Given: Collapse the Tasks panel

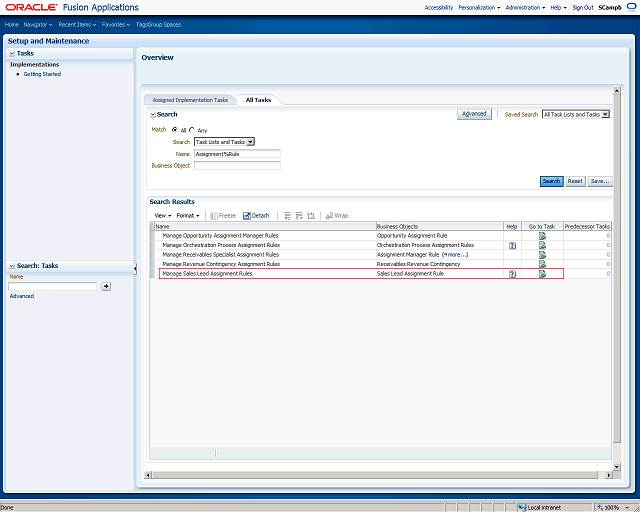Looking at the screenshot, I should 12,53.
